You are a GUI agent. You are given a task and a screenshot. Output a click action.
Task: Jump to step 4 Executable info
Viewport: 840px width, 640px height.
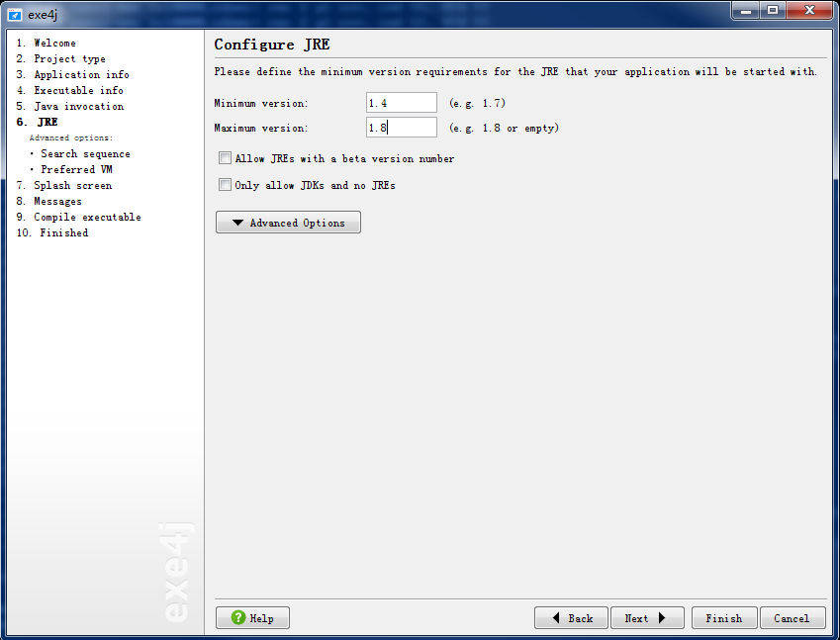pos(70,91)
